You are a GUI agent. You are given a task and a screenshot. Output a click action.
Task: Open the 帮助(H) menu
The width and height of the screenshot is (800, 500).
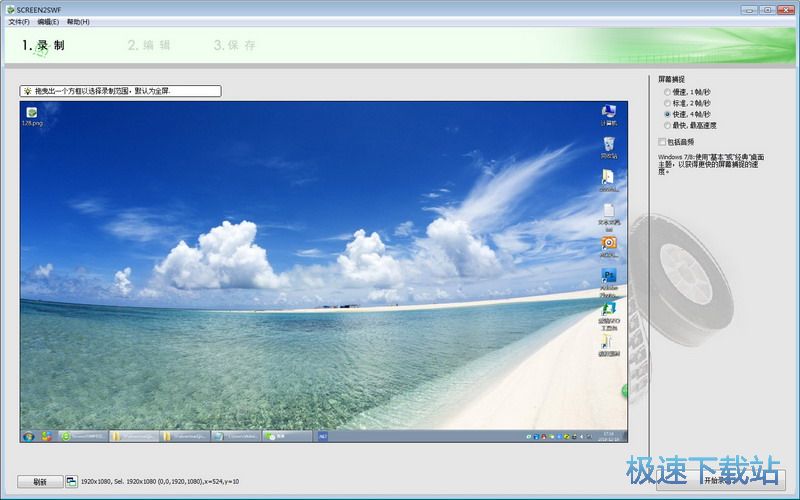point(78,21)
